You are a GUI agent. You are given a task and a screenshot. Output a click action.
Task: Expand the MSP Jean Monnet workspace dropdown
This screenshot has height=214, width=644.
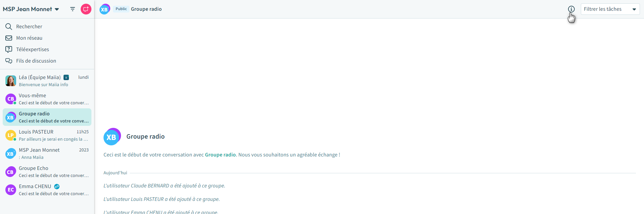[x=57, y=9]
